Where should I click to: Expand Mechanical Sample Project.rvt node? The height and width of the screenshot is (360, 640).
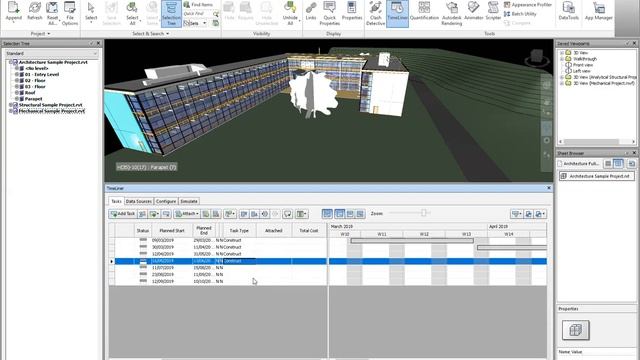(11, 111)
